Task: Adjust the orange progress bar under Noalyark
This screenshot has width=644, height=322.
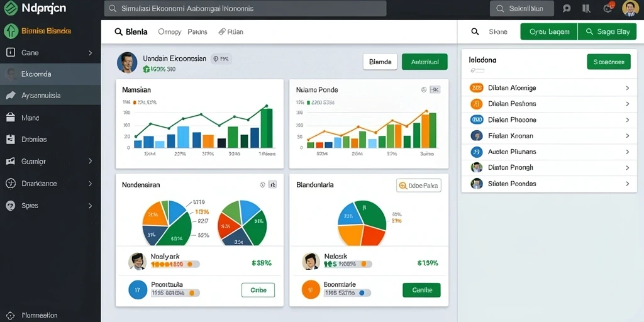Action: [175, 265]
